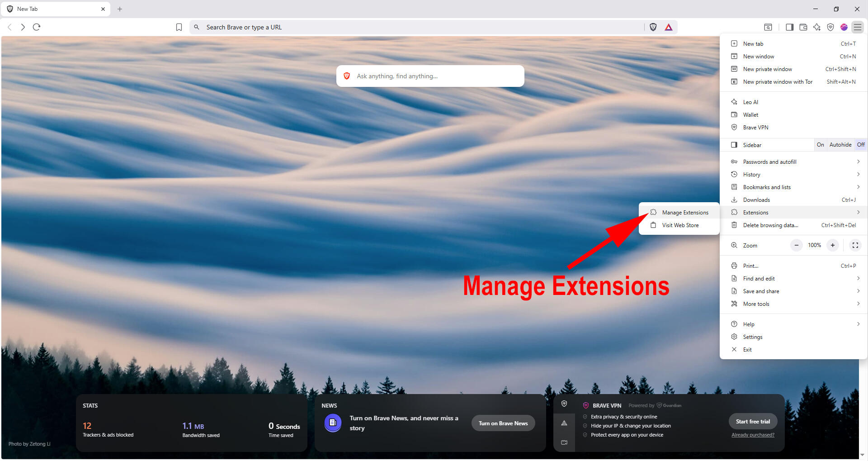Viewport: 868px width, 461px height.
Task: Click the Brave Shields lion icon
Action: pyautogui.click(x=653, y=27)
